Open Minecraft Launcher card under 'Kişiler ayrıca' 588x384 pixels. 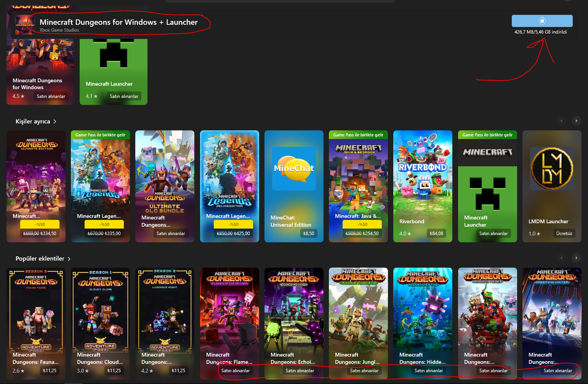tap(487, 186)
